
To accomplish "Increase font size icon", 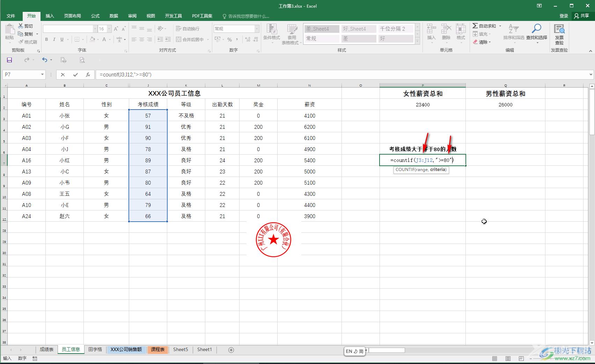I will (116, 29).
